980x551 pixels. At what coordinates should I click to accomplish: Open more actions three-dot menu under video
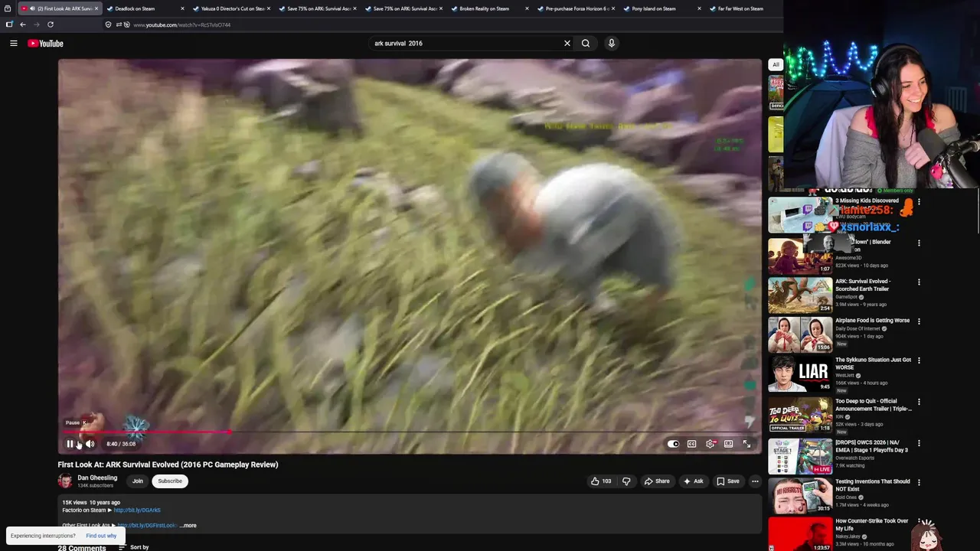pyautogui.click(x=755, y=481)
